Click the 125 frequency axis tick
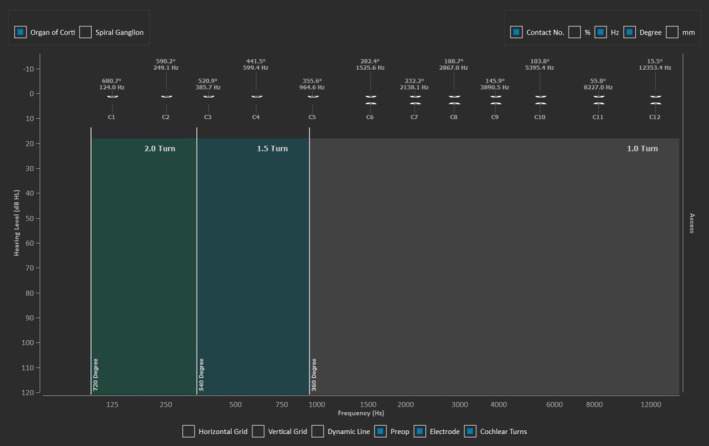 click(112, 404)
